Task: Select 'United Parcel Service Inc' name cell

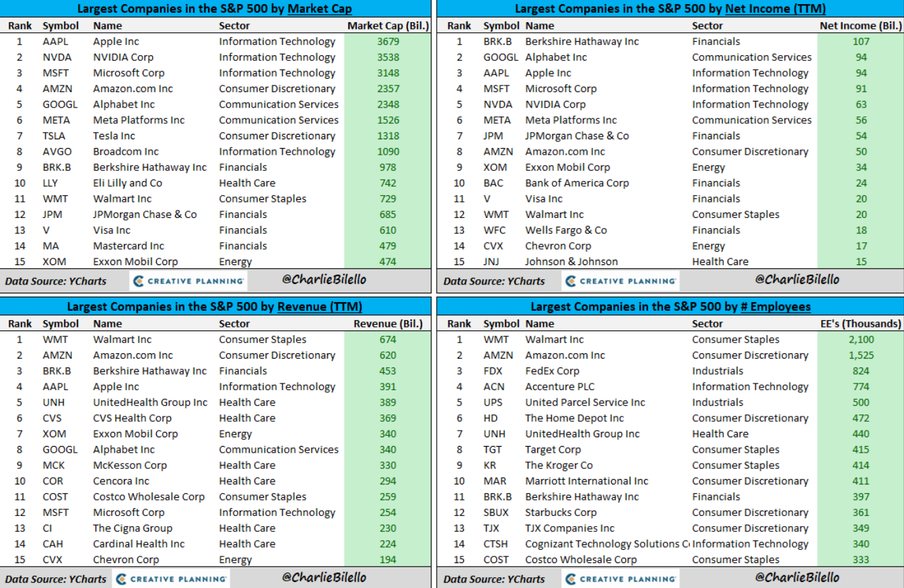Action: (585, 403)
